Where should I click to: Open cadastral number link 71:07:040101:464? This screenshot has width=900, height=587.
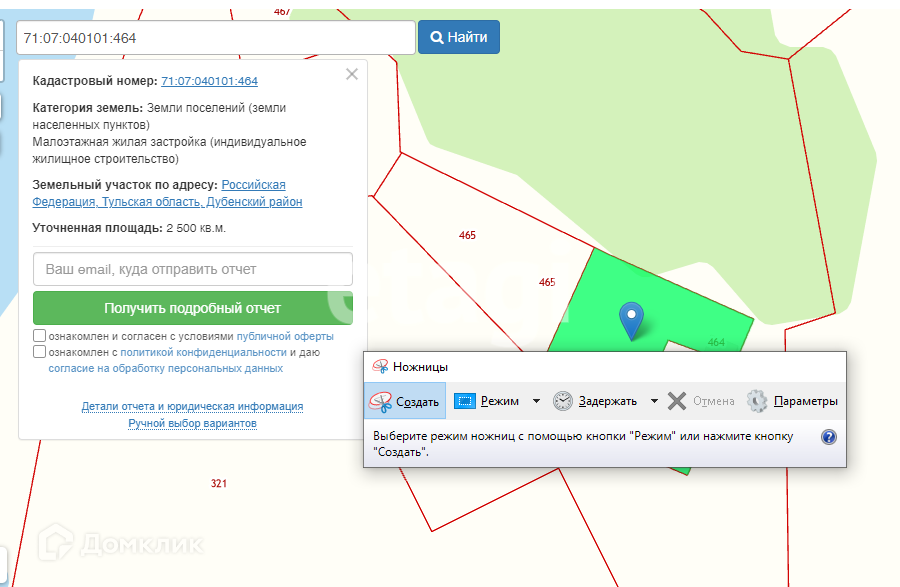(x=210, y=81)
